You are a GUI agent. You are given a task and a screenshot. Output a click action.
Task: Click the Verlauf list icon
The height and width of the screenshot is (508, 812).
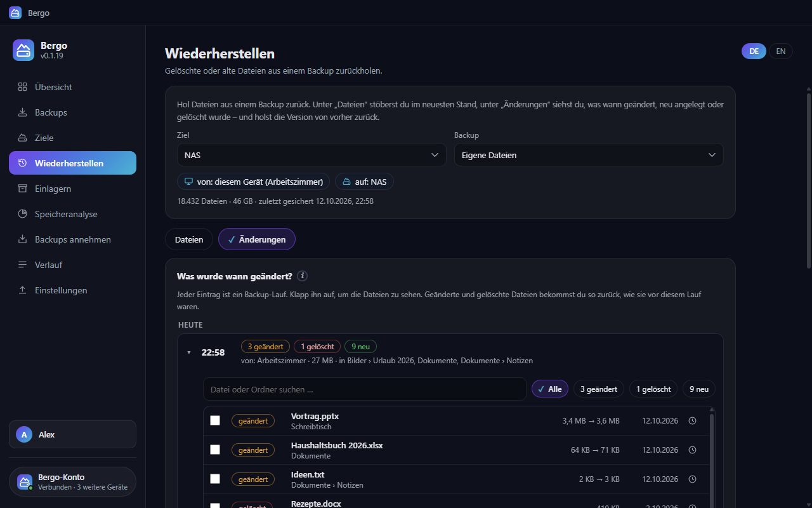click(x=22, y=265)
